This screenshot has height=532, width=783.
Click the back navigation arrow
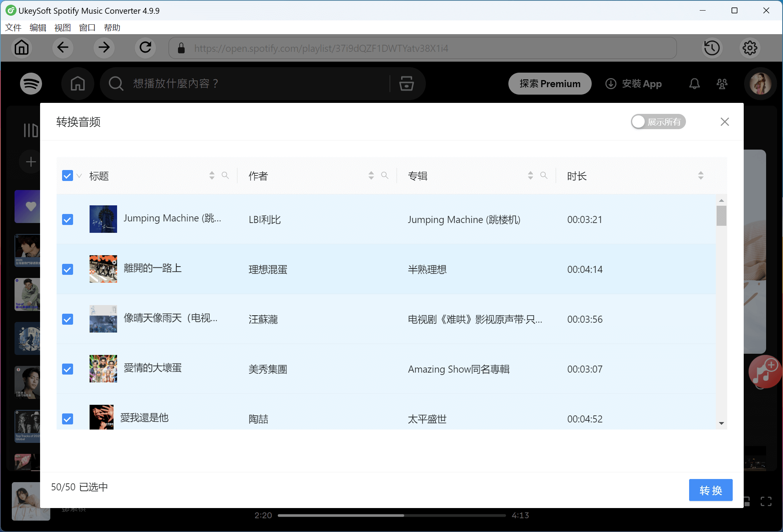point(63,48)
